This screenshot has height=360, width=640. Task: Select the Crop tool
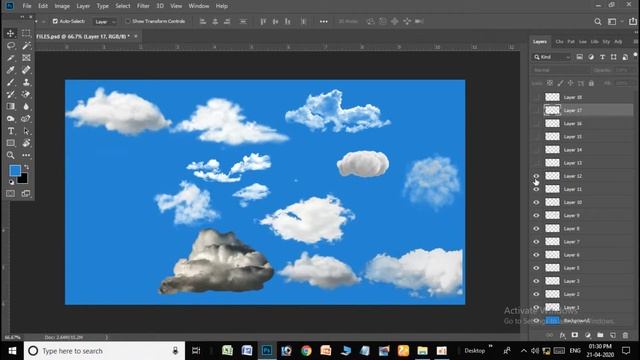point(11,58)
